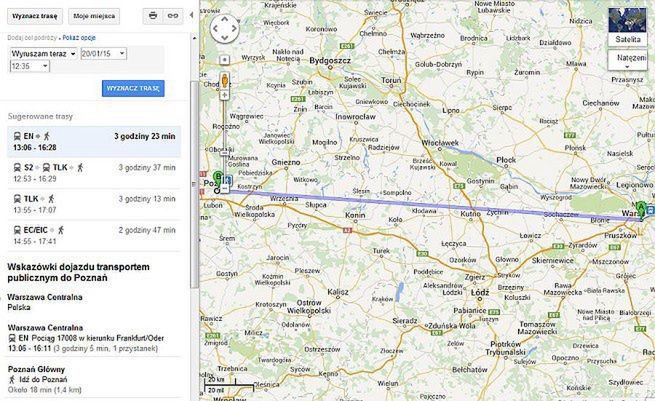The image size is (655, 401).
Task: Click the blue WYZNACZ TRASĘ button
Action: 133,89
